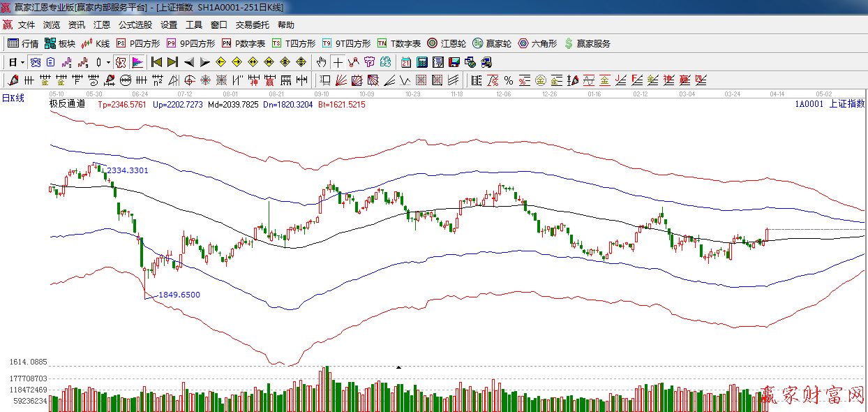
Task: Open the P四方形 square chart tool
Action: (x=138, y=43)
